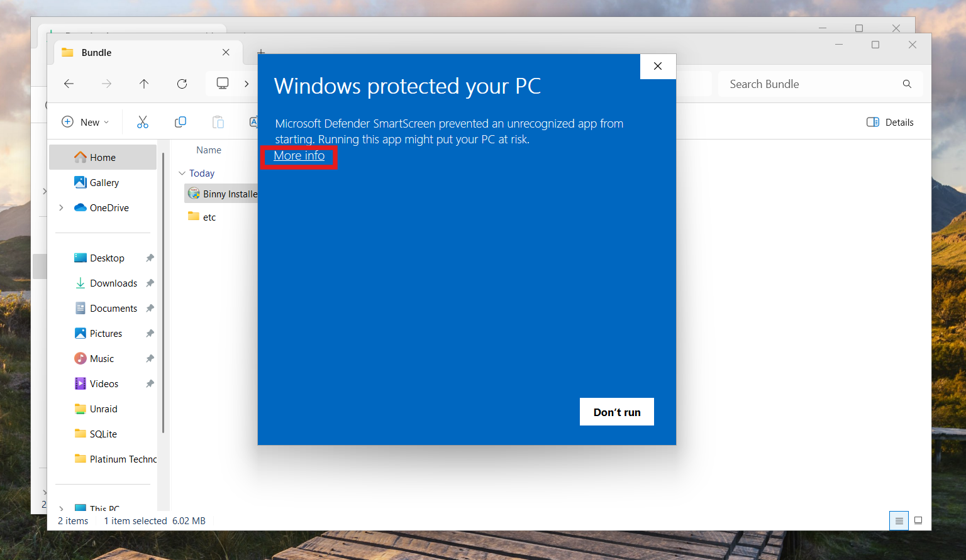This screenshot has width=966, height=560.
Task: Click the Don't run button
Action: pyautogui.click(x=616, y=412)
